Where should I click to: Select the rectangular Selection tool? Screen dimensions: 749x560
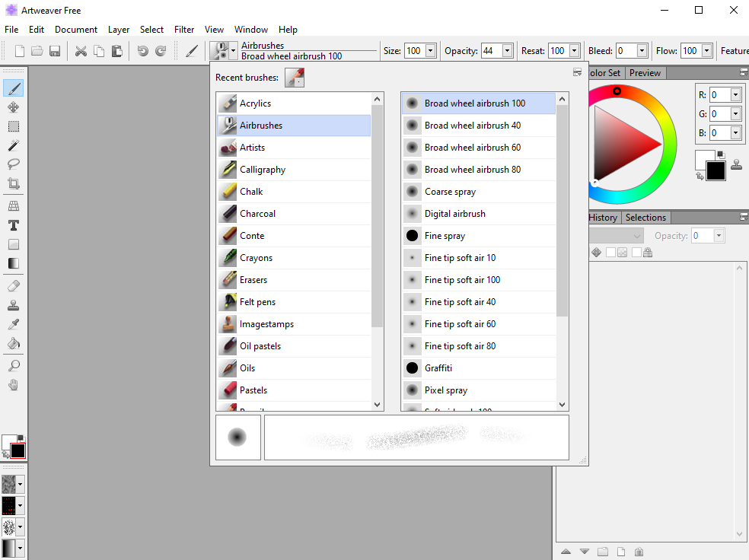coord(14,126)
